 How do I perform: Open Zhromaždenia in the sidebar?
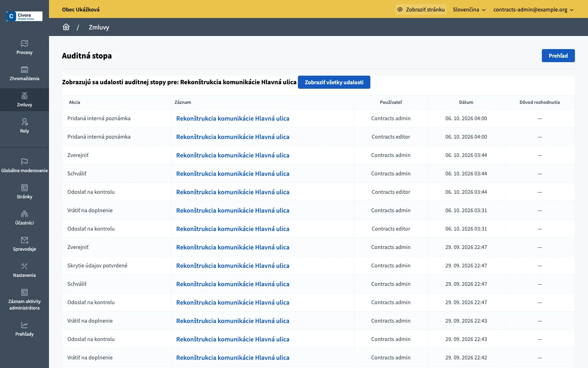click(24, 74)
